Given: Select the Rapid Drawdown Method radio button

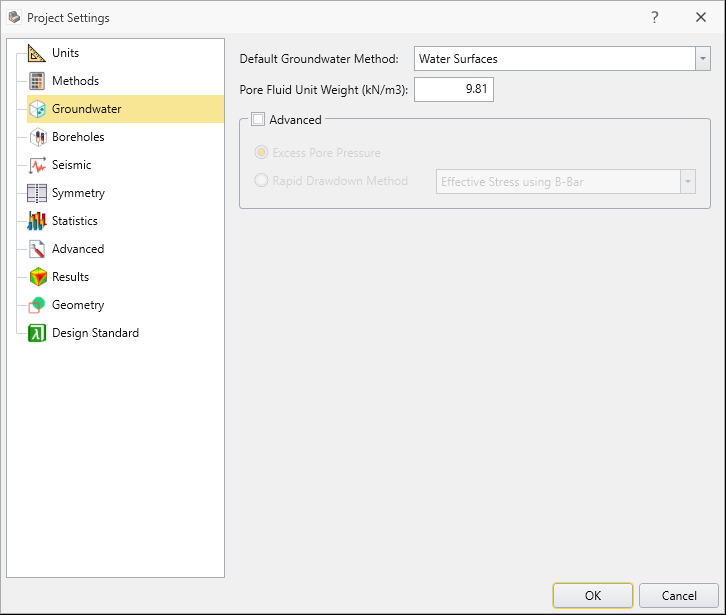Looking at the screenshot, I should [261, 180].
